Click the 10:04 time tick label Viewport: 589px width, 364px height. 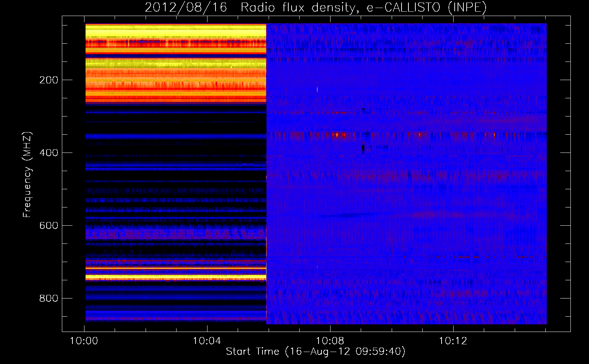click(207, 341)
